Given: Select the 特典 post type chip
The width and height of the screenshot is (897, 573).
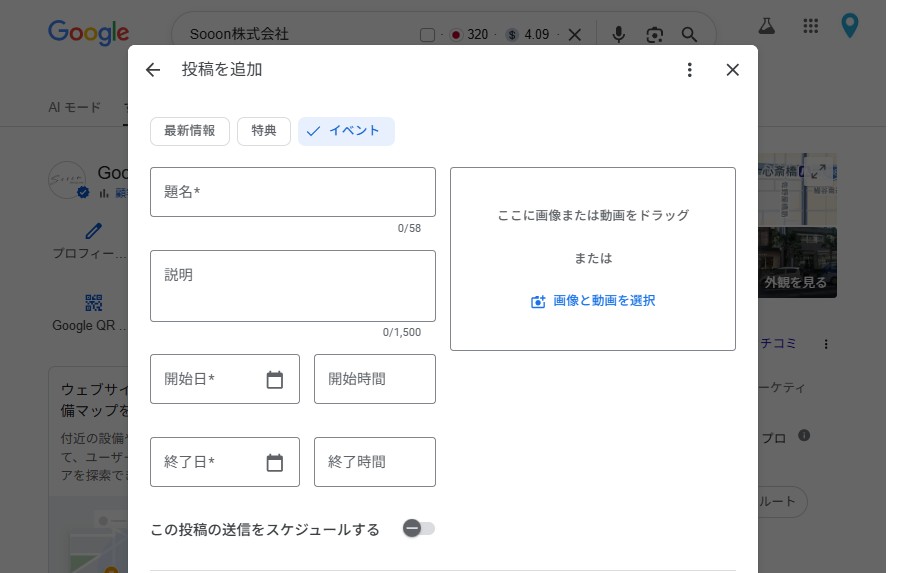Looking at the screenshot, I should tap(264, 131).
